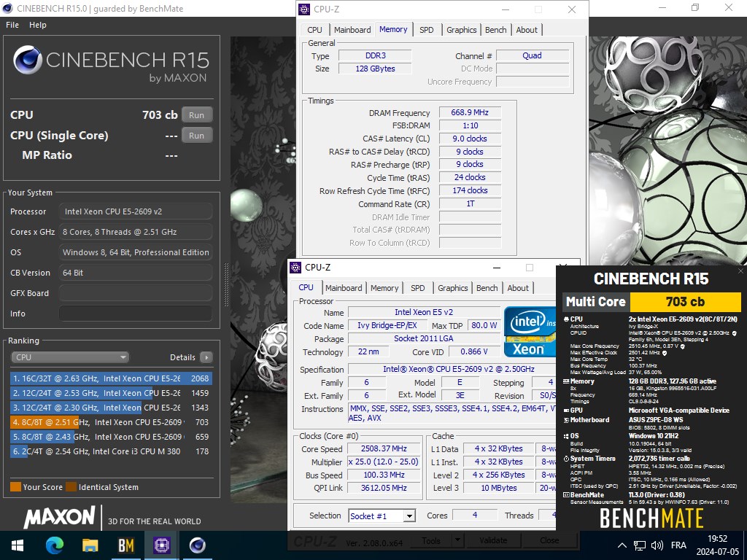
Task: Click the Core Speed 2508.37 MHz value
Action: click(x=384, y=448)
